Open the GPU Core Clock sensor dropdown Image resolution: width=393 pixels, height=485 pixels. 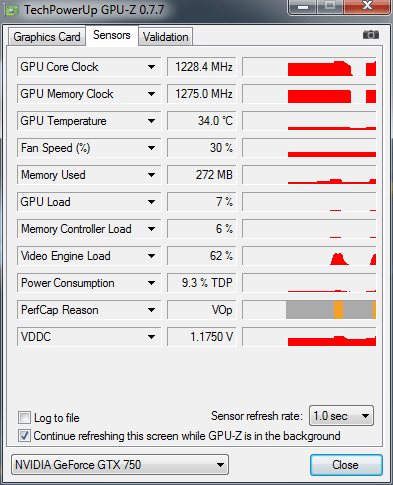click(151, 67)
